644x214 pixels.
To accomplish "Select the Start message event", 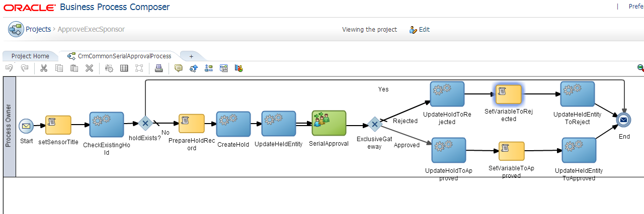I will (x=26, y=127).
